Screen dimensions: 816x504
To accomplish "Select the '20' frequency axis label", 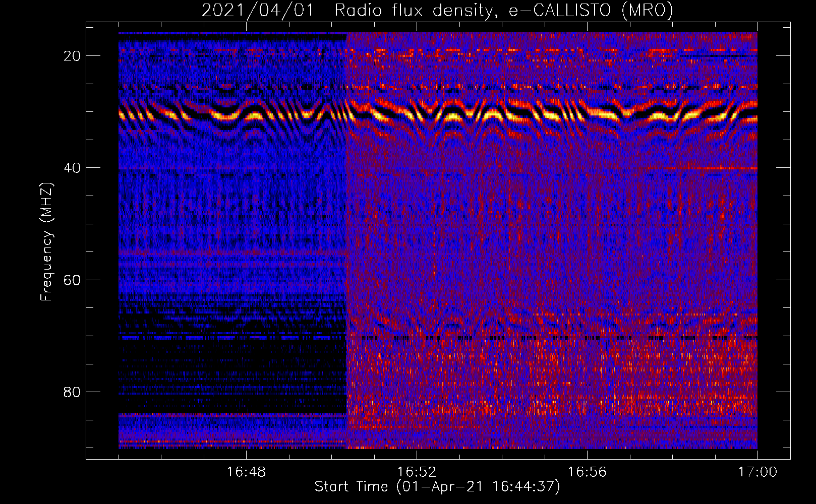I will point(72,56).
